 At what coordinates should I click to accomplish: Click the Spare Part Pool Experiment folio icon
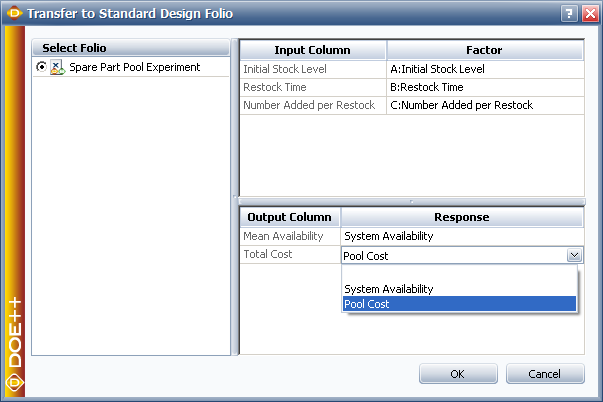pos(57,67)
